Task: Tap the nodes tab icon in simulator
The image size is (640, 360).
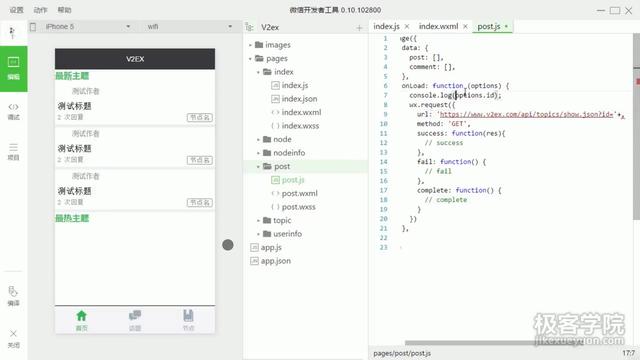Action: (x=188, y=320)
